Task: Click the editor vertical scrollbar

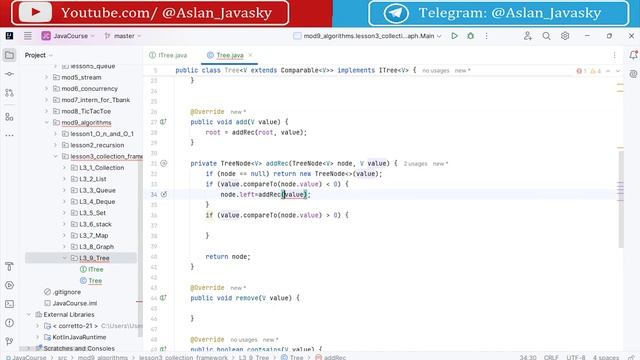Action: (x=621, y=199)
